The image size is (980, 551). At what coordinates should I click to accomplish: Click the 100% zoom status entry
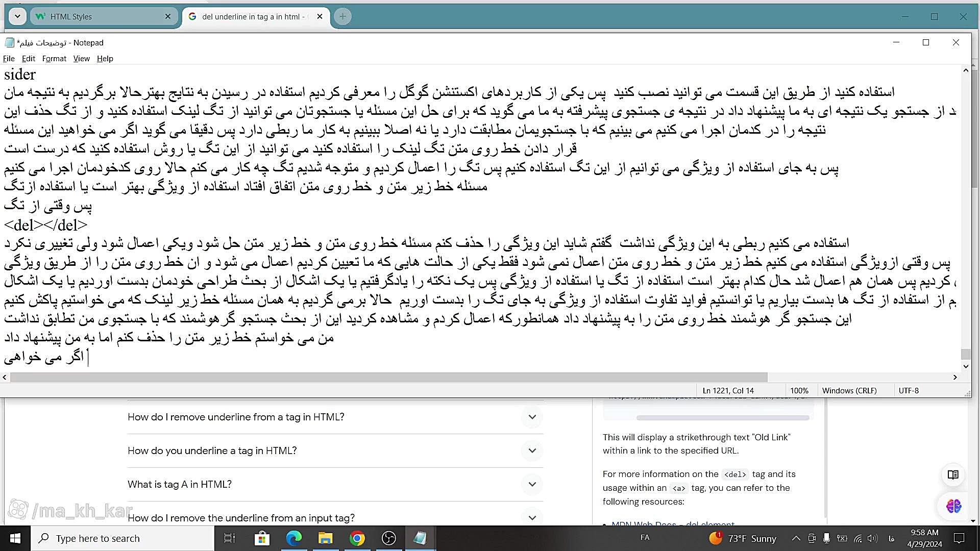pyautogui.click(x=799, y=391)
